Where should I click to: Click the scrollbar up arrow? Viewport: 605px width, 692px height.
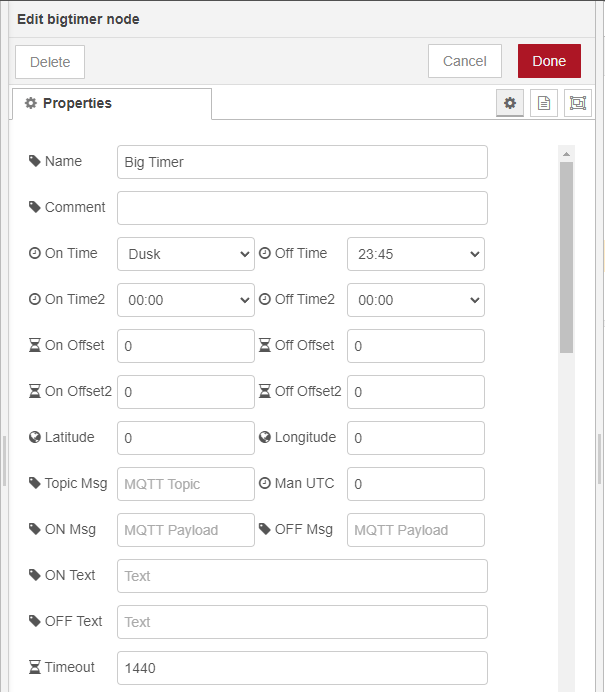click(x=566, y=154)
